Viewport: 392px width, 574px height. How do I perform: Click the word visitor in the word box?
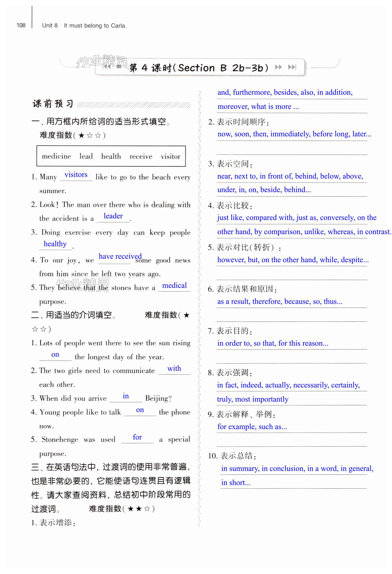tap(170, 157)
